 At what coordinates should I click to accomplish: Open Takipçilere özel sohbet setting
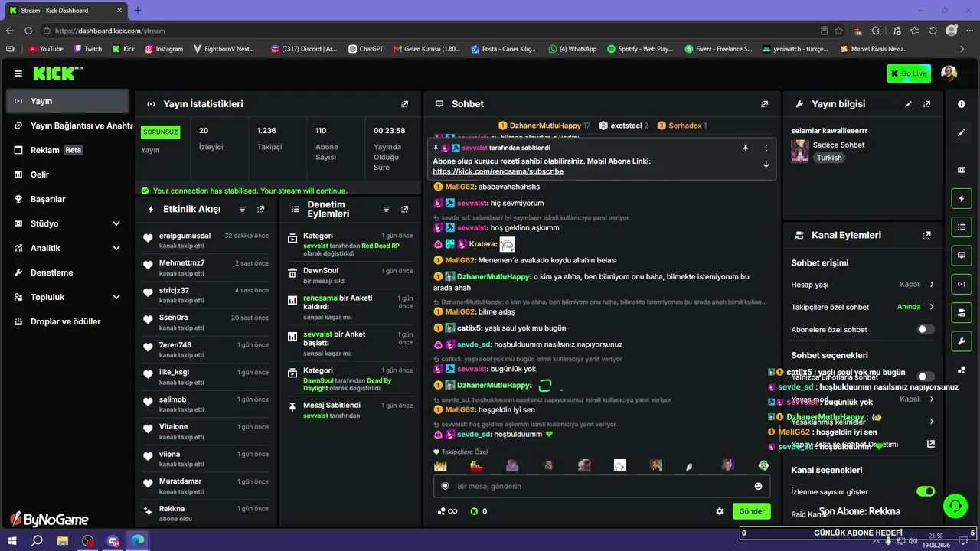[863, 307]
